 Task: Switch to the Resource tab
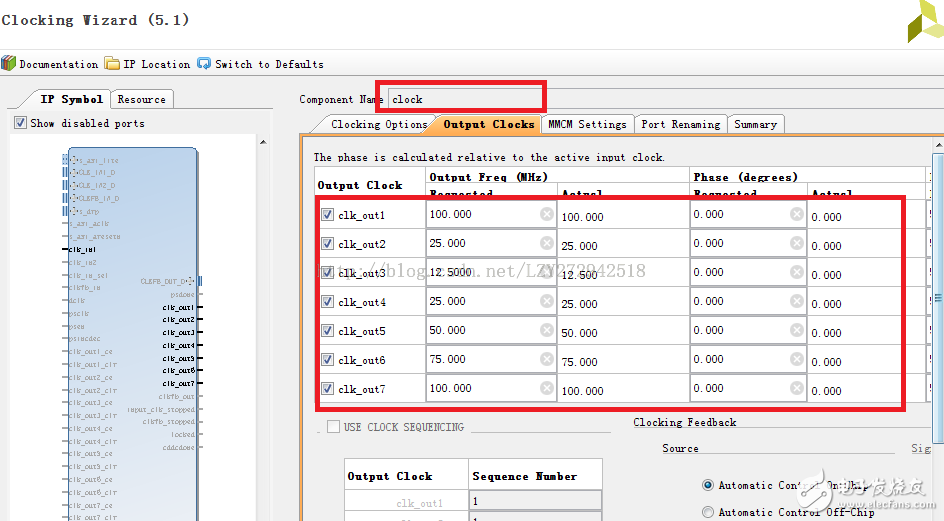(x=141, y=99)
